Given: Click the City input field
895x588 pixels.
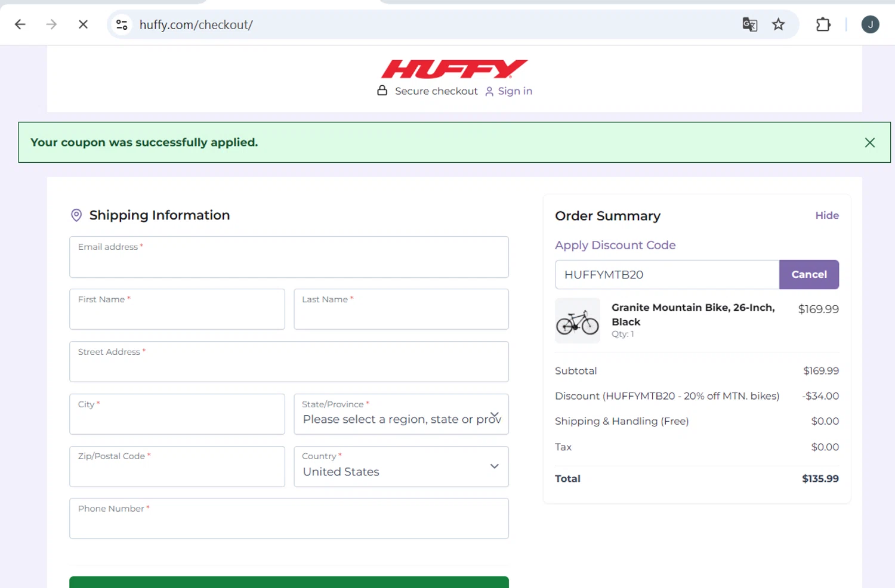Looking at the screenshot, I should click(177, 414).
